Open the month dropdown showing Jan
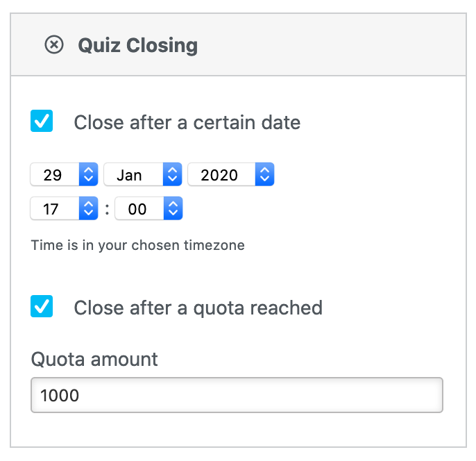The width and height of the screenshot is (476, 461). (x=133, y=175)
